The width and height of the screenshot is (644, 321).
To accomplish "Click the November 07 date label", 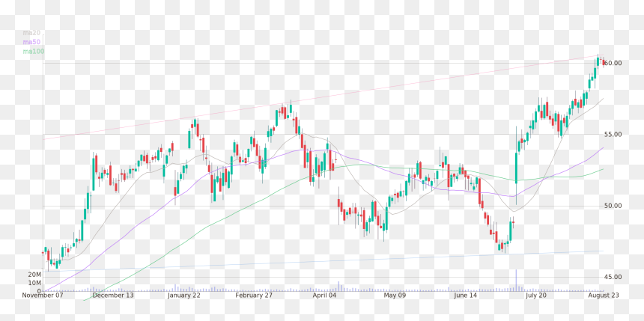I will 43,295.
